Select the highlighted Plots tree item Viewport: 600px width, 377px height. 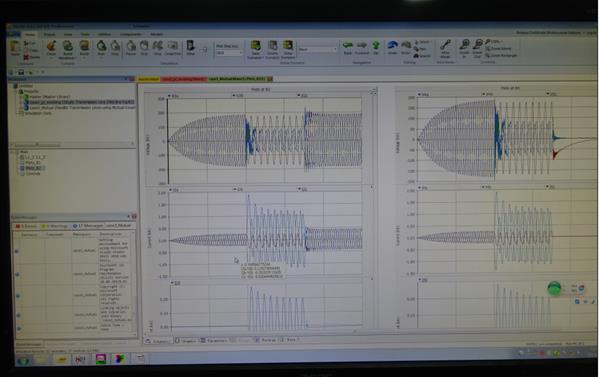coord(33,168)
